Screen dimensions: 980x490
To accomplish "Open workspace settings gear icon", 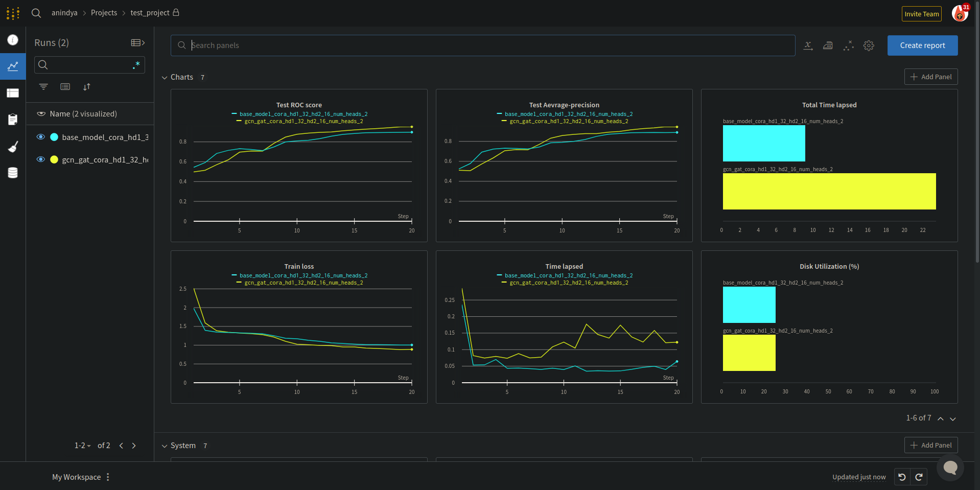I will (x=869, y=45).
